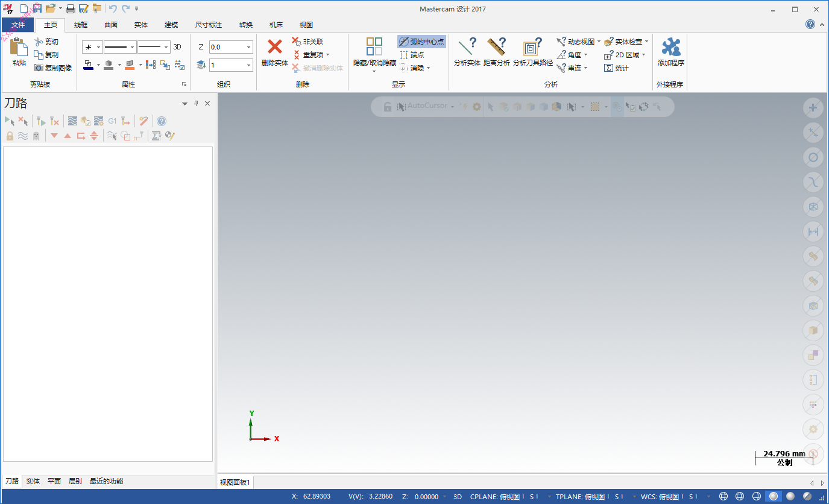Switch to the Machine (机床) ribbon tab
This screenshot has height=504, width=829.
coord(276,25)
